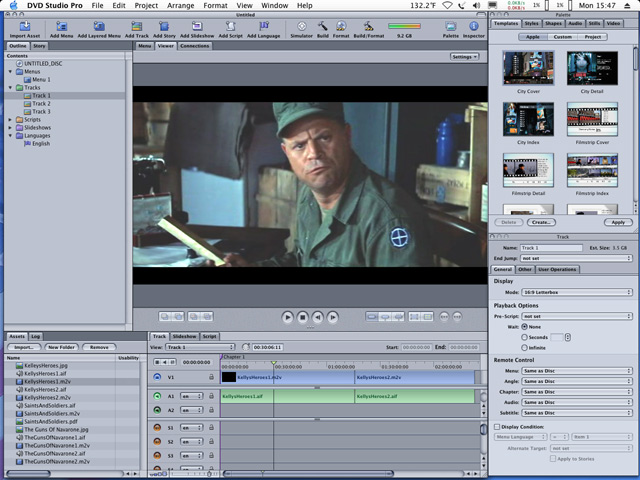The image size is (640, 480).
Task: Select Track 2 in the outline
Action: (41, 104)
